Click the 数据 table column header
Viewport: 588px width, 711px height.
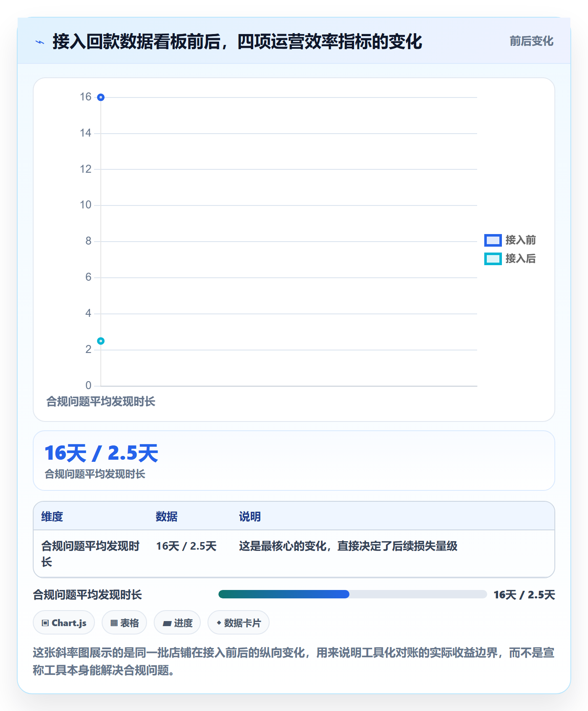point(167,516)
